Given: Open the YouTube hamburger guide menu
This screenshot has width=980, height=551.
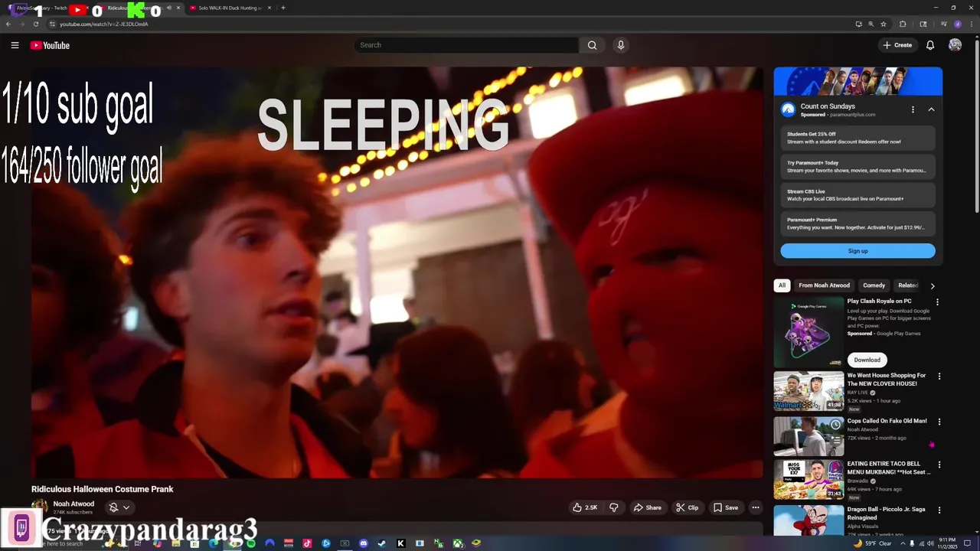Looking at the screenshot, I should pyautogui.click(x=15, y=45).
